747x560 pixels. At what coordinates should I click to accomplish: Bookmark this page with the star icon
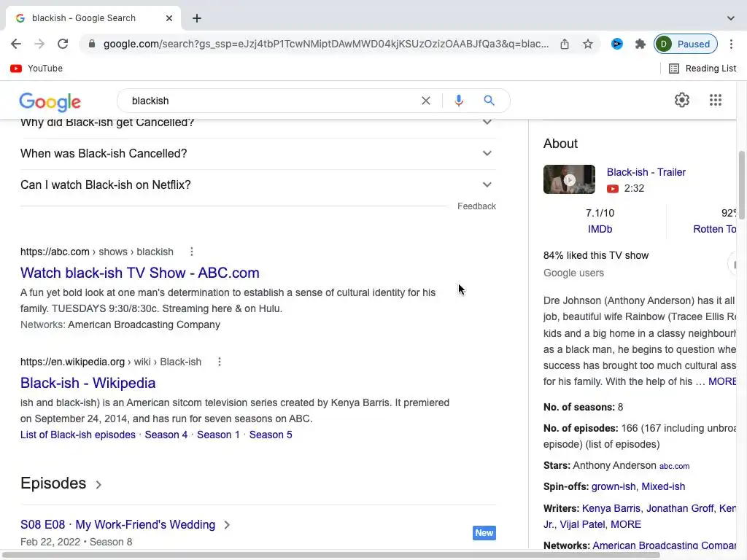588,44
